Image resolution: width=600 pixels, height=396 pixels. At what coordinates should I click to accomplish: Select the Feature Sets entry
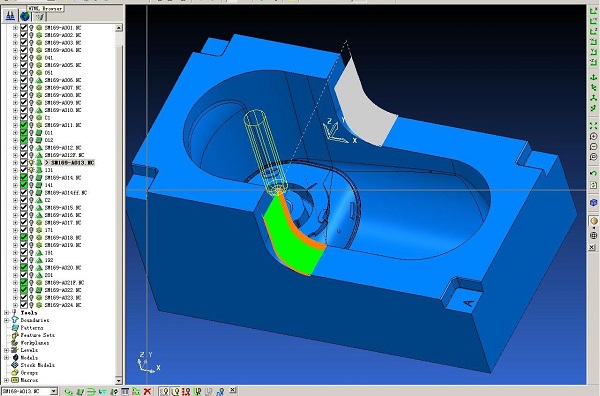(38, 335)
